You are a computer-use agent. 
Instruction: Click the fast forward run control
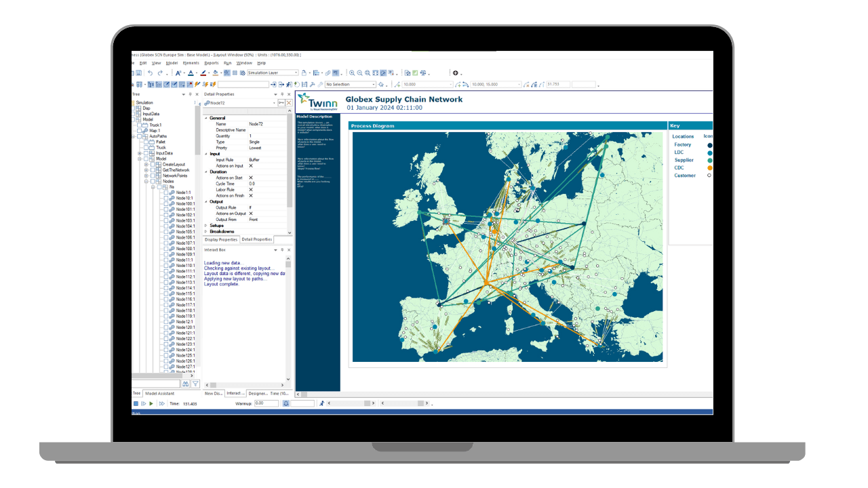[161, 403]
